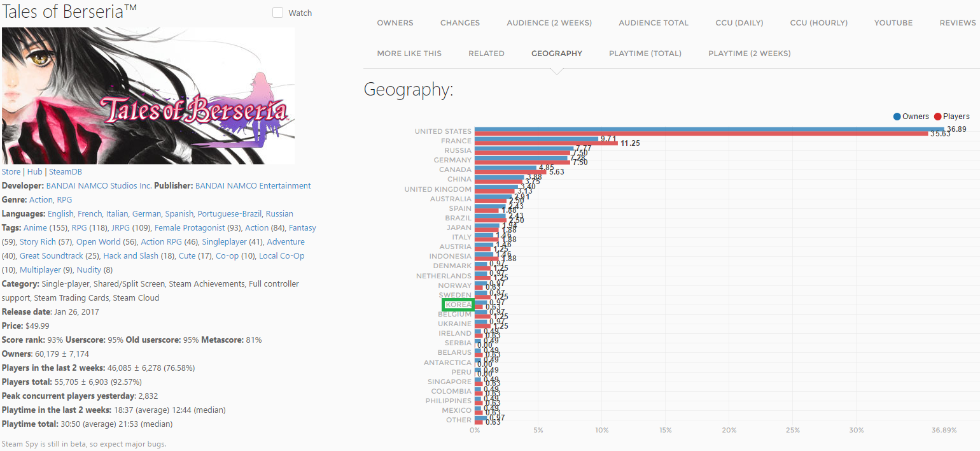Image resolution: width=980 pixels, height=451 pixels.
Task: Click the Russian language link
Action: (x=280, y=214)
